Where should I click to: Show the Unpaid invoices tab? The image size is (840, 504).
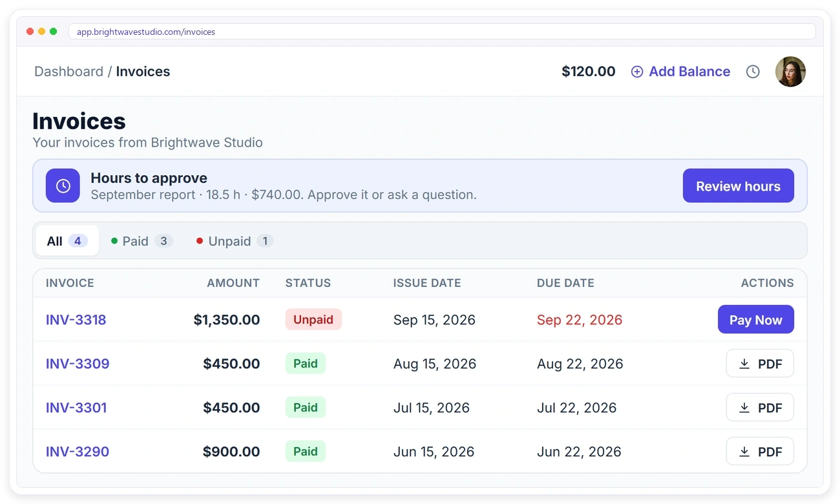(235, 241)
